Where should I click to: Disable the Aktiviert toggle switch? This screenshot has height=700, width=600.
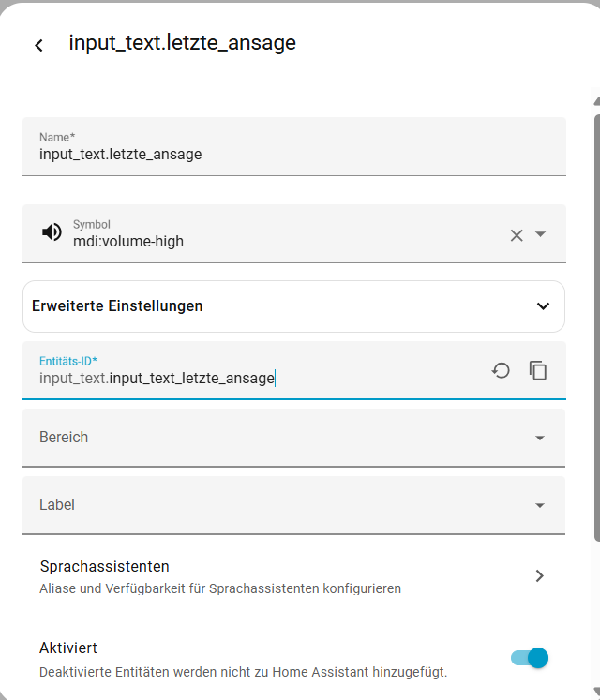click(x=530, y=659)
